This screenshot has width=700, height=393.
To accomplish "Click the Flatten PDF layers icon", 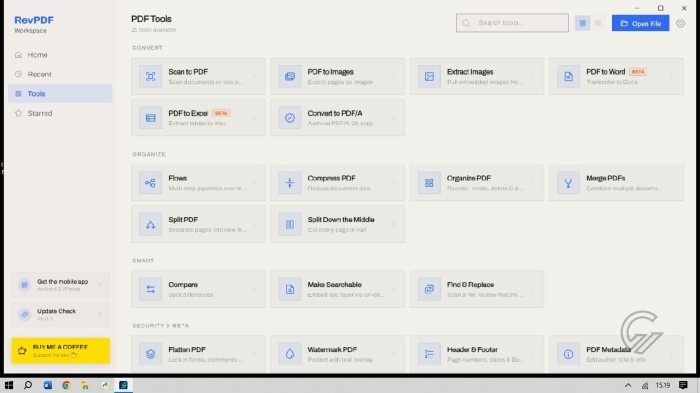I will tap(150, 354).
